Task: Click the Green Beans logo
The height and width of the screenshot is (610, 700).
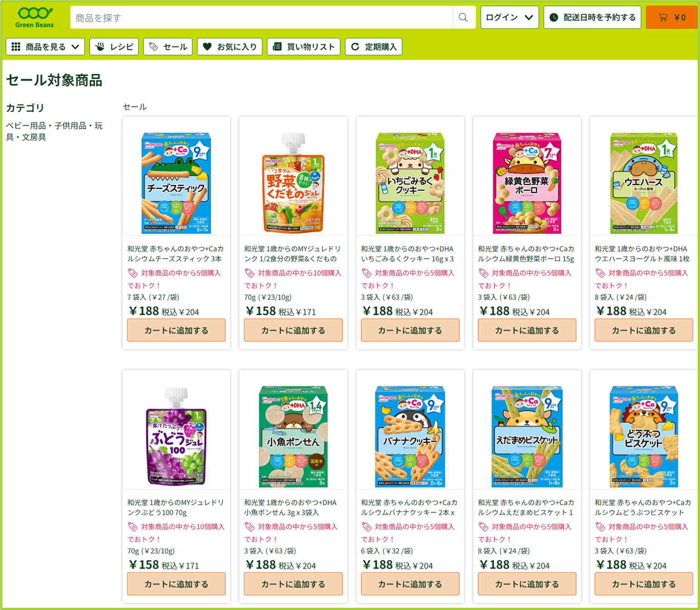Action: coord(34,18)
